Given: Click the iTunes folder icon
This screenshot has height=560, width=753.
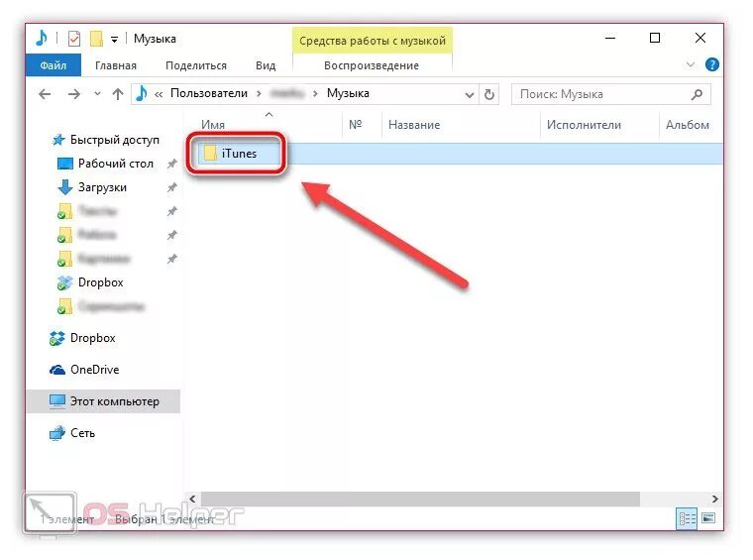Looking at the screenshot, I should [210, 154].
